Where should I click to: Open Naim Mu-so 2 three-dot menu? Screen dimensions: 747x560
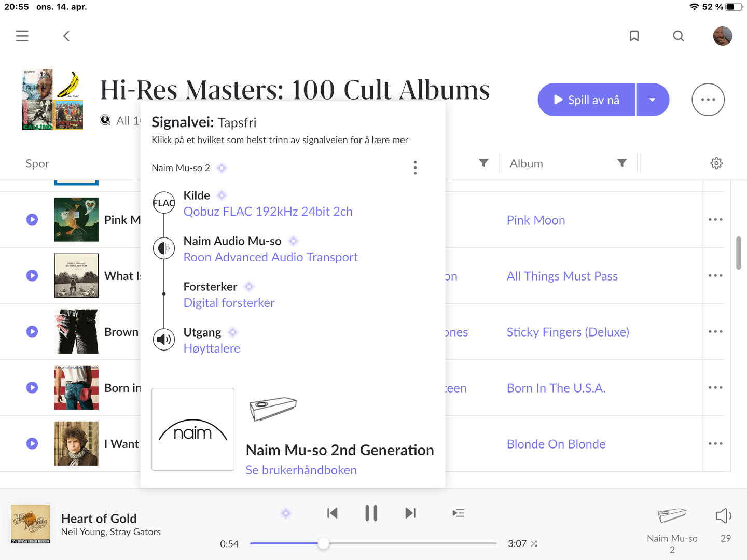(415, 167)
